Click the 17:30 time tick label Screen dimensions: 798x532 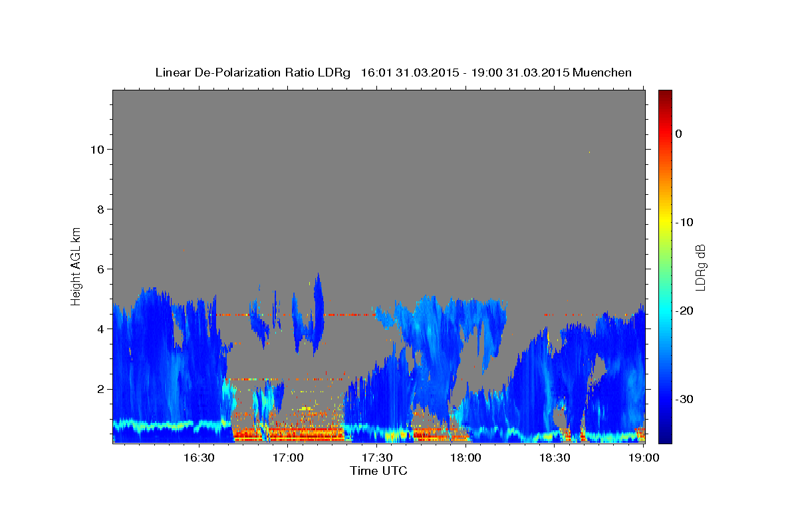coord(377,458)
